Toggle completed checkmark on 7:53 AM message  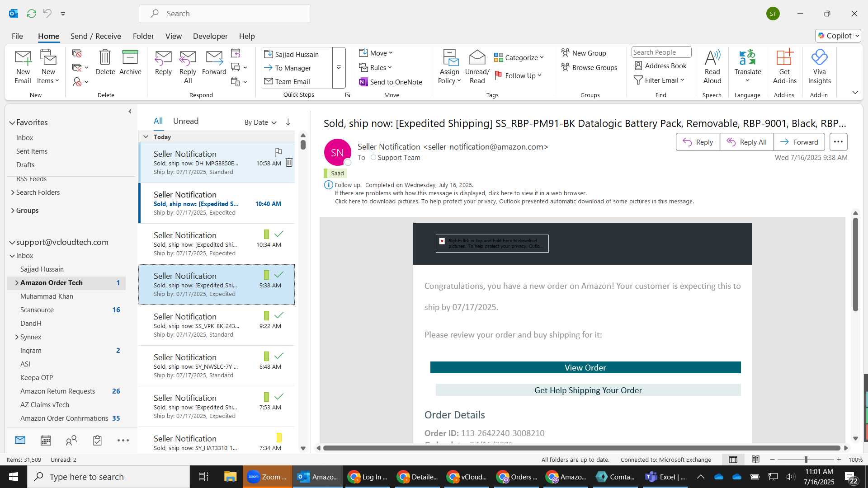(279, 397)
